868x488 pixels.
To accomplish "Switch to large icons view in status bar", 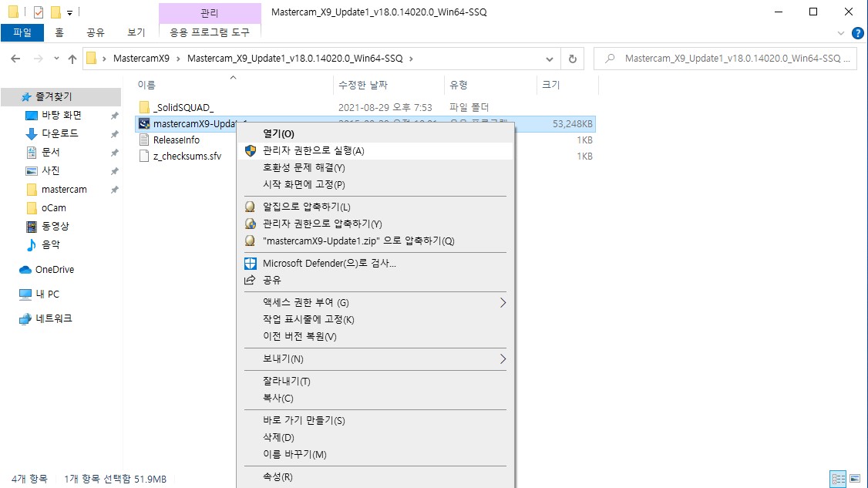I will tap(855, 478).
